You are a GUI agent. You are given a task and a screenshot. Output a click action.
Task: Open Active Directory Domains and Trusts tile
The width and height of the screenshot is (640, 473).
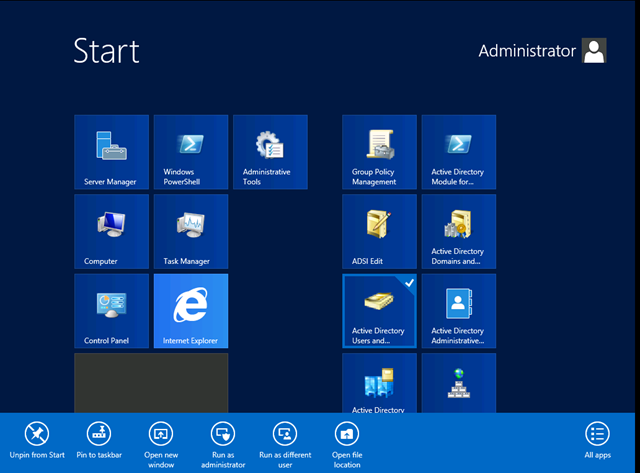pyautogui.click(x=459, y=231)
